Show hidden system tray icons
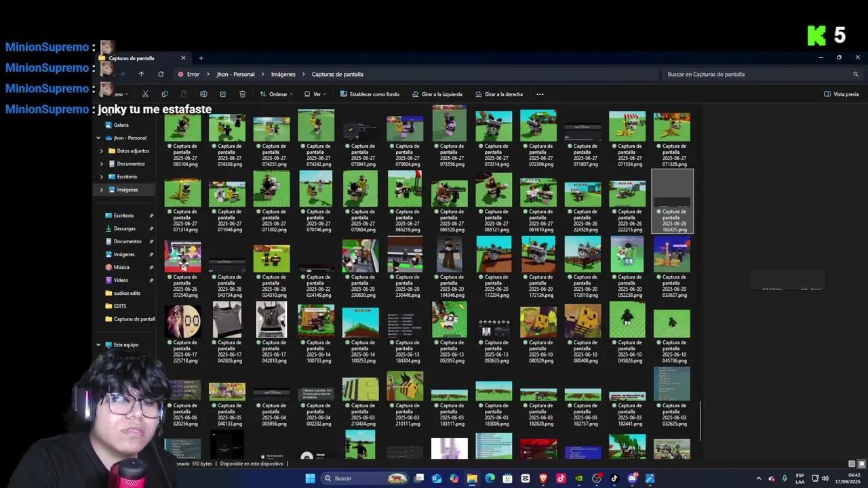 [759, 479]
